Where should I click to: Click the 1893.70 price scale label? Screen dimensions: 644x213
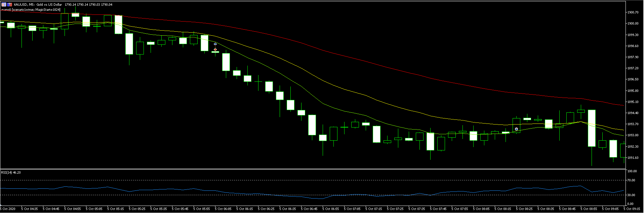click(x=633, y=124)
